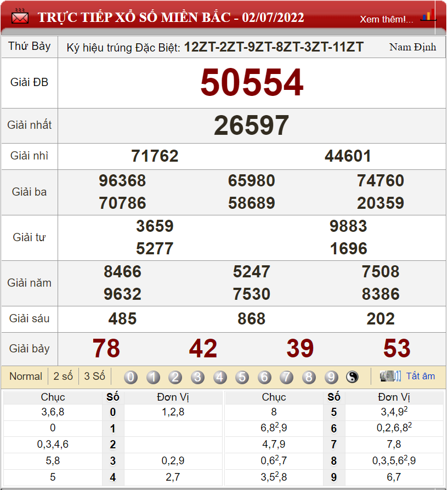Select digit ball 7 filter
This screenshot has height=490, width=448.
point(286,377)
